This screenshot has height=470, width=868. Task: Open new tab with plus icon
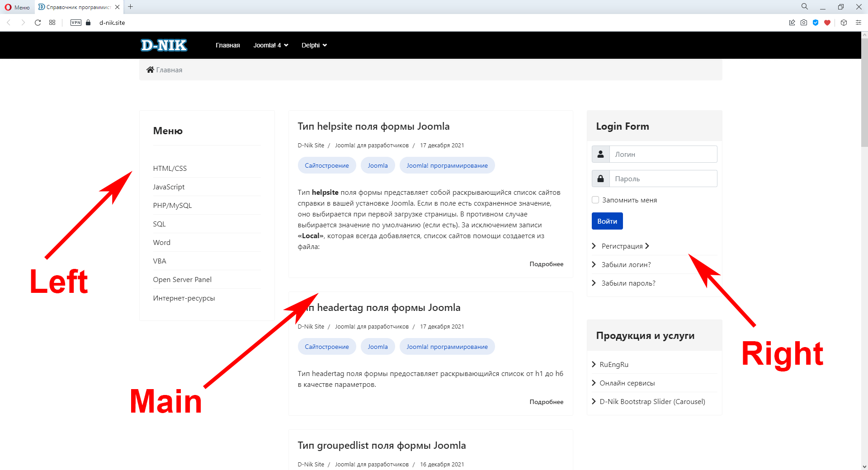pyautogui.click(x=131, y=7)
